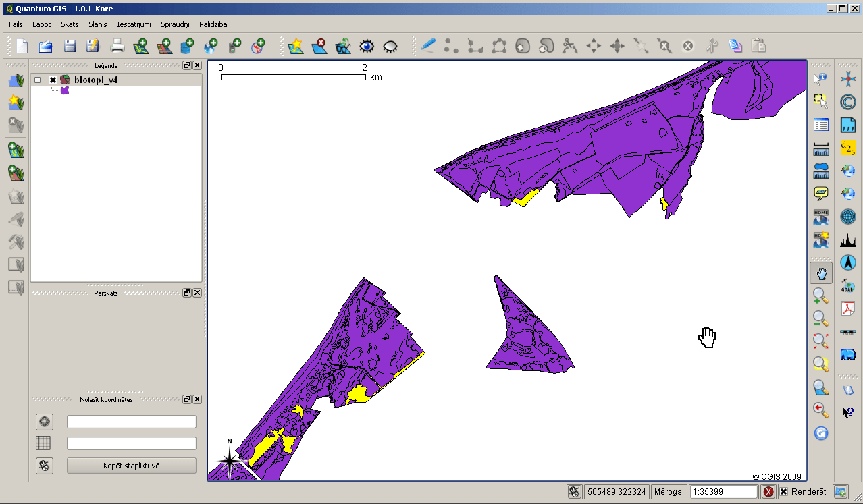
Task: Open the North Arrow plugin
Action: (847, 262)
